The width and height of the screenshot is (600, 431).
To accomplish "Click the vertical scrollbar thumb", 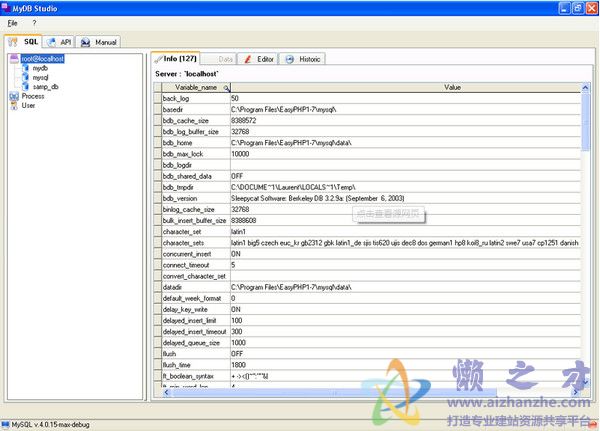I will click(x=585, y=122).
